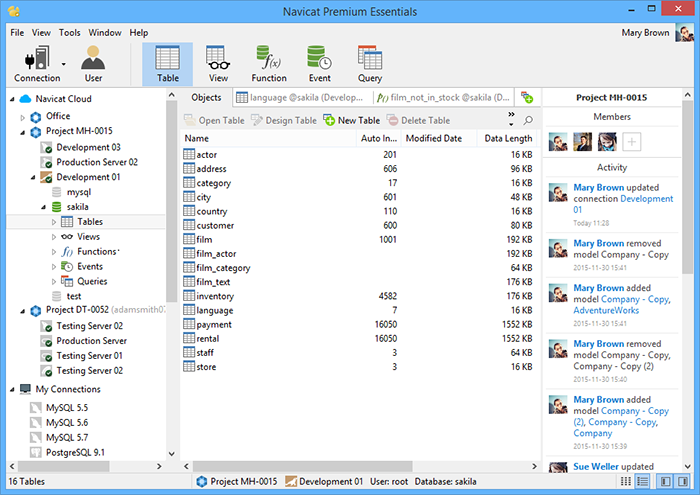700x495 pixels.
Task: Click the User toolbar icon
Action: coord(93,64)
